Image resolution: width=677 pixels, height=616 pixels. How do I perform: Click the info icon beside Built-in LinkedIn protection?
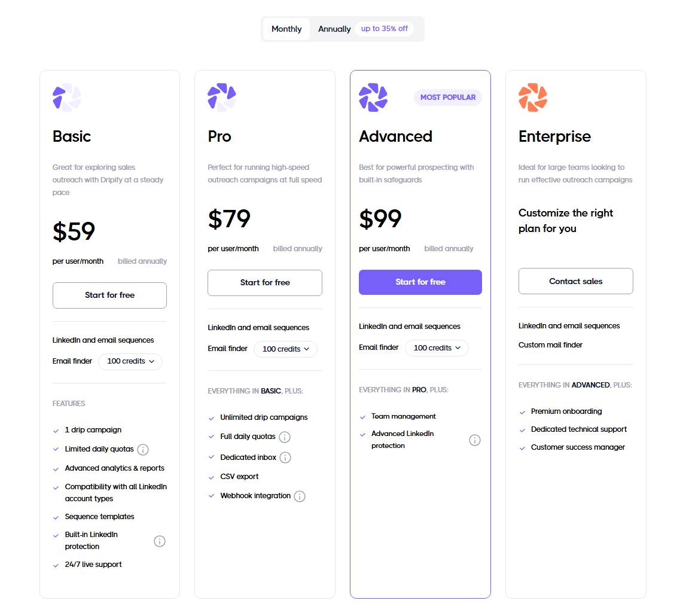pyautogui.click(x=160, y=541)
